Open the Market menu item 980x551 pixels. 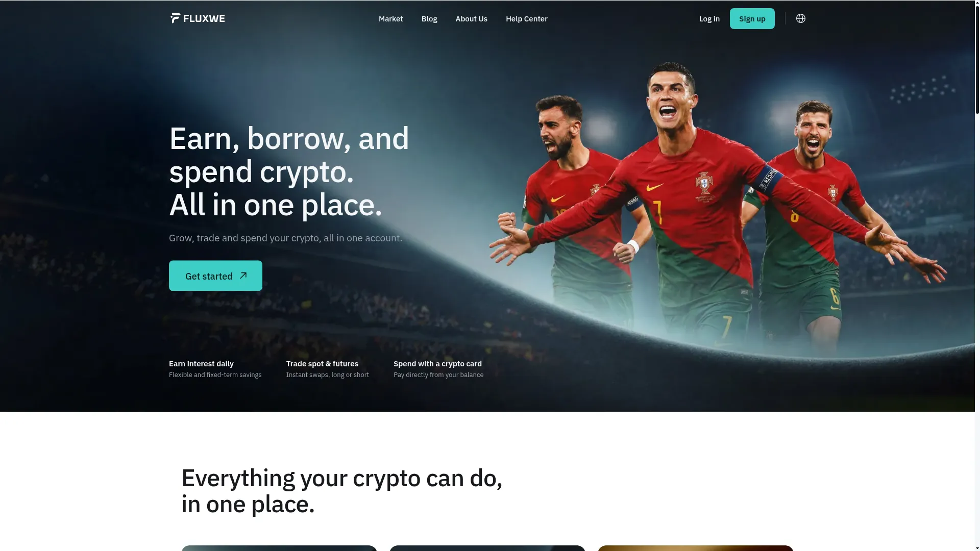click(x=390, y=19)
